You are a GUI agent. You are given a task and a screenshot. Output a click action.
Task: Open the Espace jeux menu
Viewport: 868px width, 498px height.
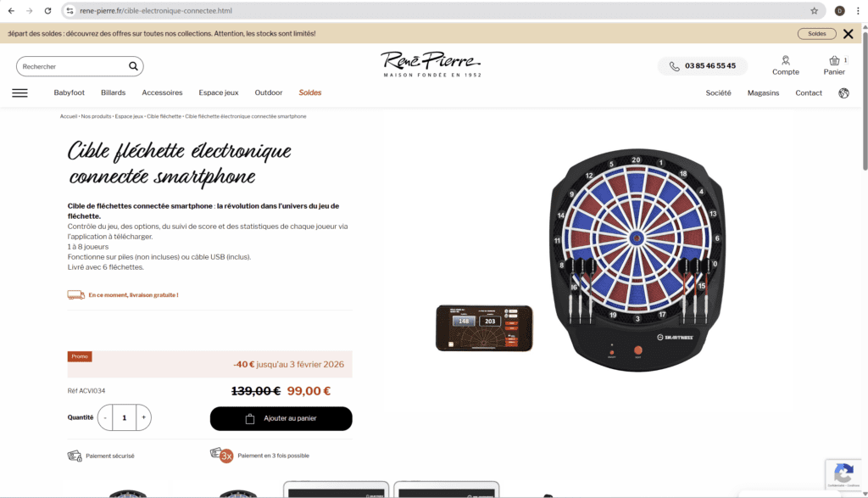coord(219,92)
